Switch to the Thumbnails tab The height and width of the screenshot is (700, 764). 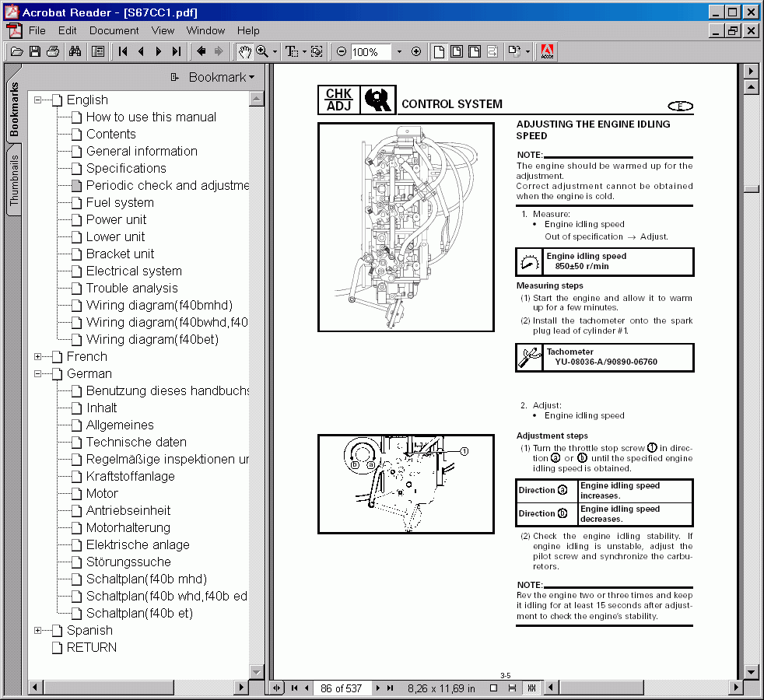[x=14, y=180]
